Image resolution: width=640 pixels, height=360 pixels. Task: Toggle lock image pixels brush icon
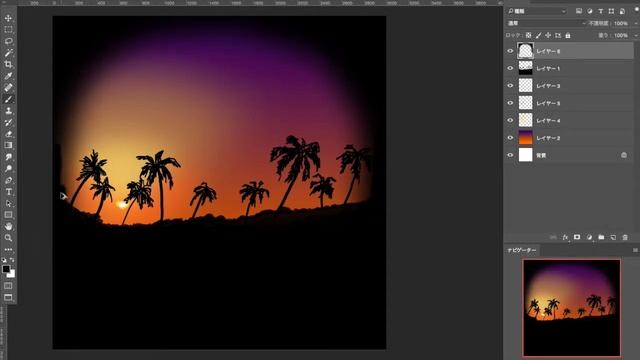pyautogui.click(x=538, y=36)
